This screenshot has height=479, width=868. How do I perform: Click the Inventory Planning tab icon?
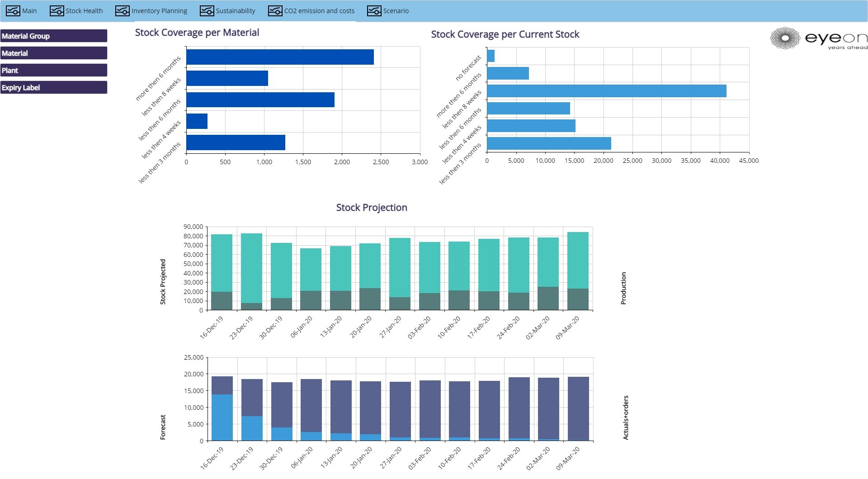(123, 11)
